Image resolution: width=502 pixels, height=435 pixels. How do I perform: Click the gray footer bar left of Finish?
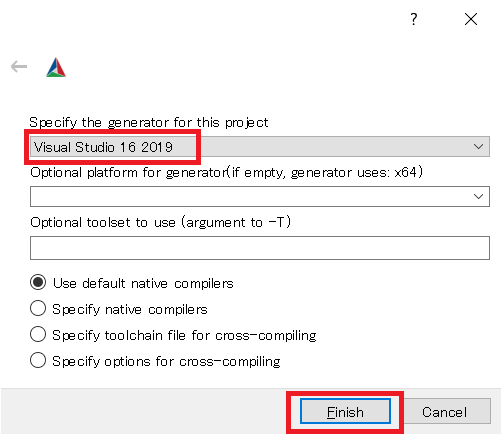[143, 411]
